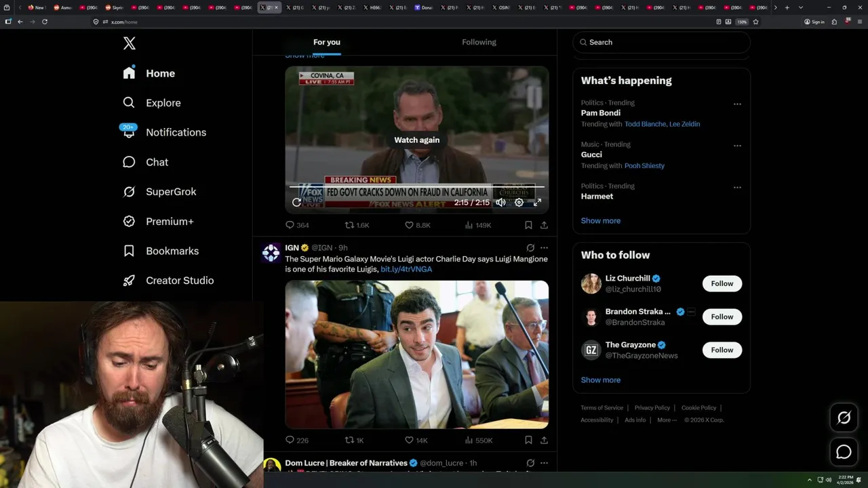
Task: Click Grok explain icon on IGN post
Action: pos(530,248)
